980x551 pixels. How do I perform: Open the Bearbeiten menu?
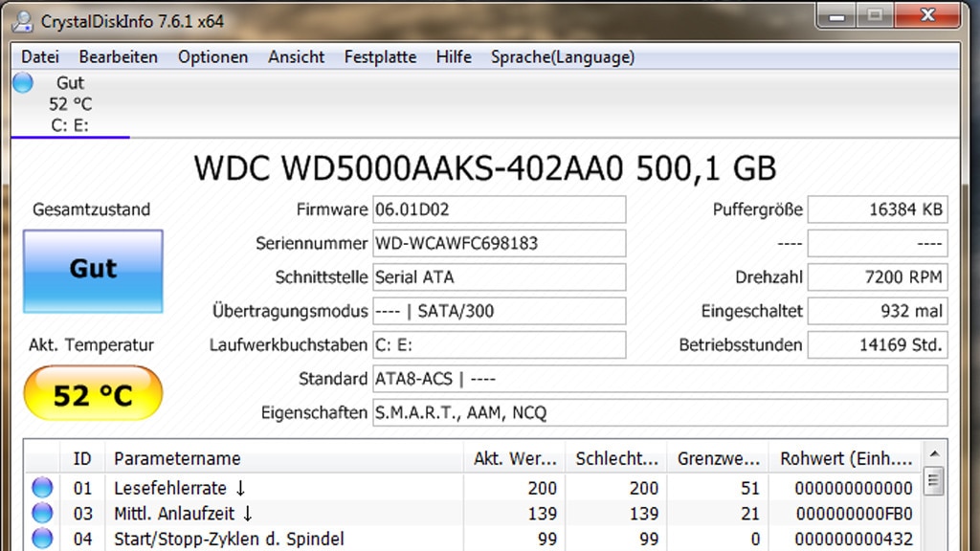coord(118,56)
